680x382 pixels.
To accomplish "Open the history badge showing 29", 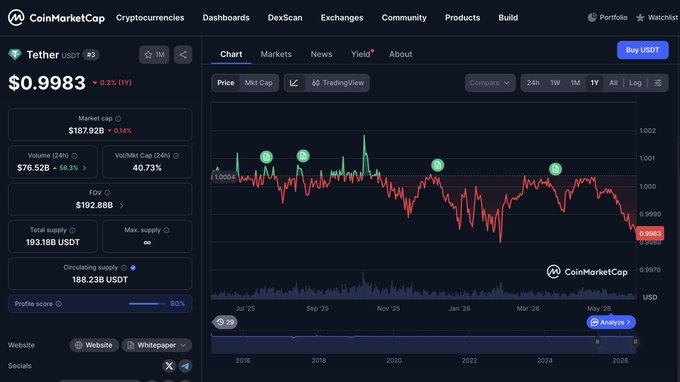I will pos(225,322).
